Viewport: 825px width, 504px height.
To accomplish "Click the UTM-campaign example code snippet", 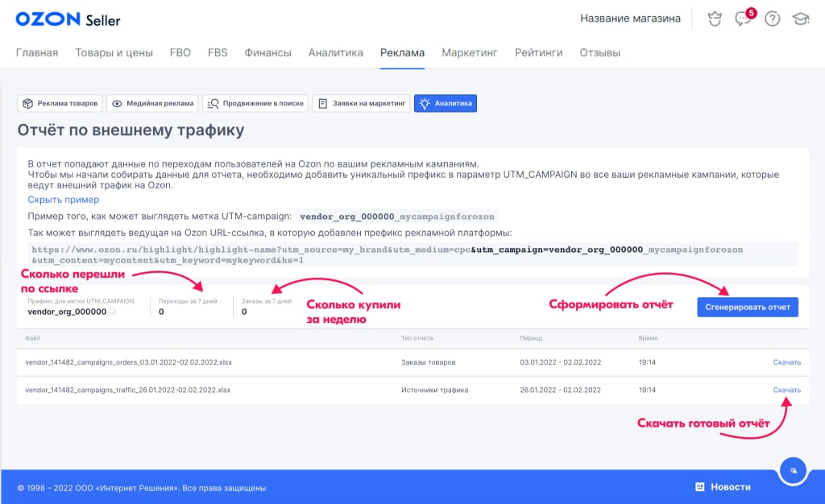I will (x=397, y=217).
